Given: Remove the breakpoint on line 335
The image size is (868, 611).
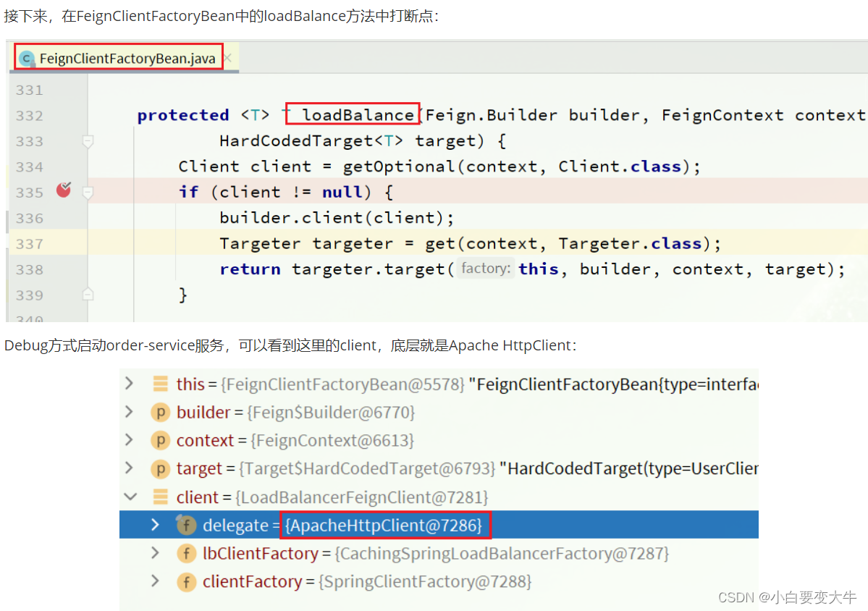Looking at the screenshot, I should [x=64, y=190].
